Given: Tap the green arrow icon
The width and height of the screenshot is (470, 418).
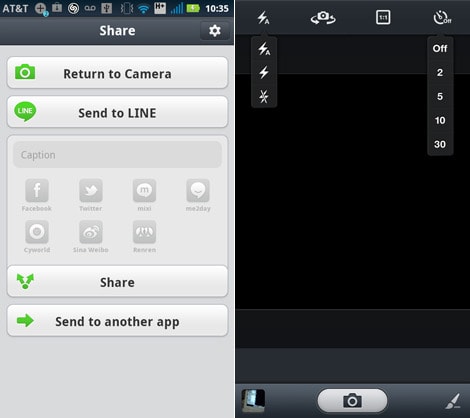Looking at the screenshot, I should pyautogui.click(x=25, y=321).
